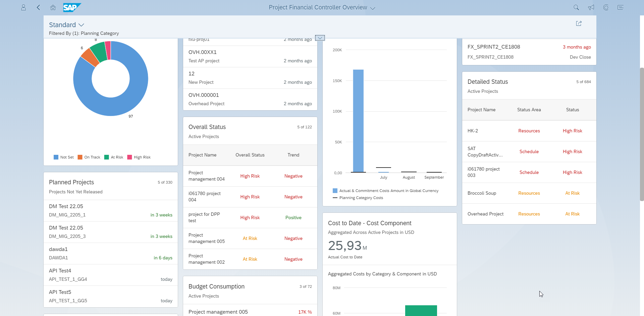Toggle the On Track legend item
644x316 pixels.
pyautogui.click(x=89, y=157)
